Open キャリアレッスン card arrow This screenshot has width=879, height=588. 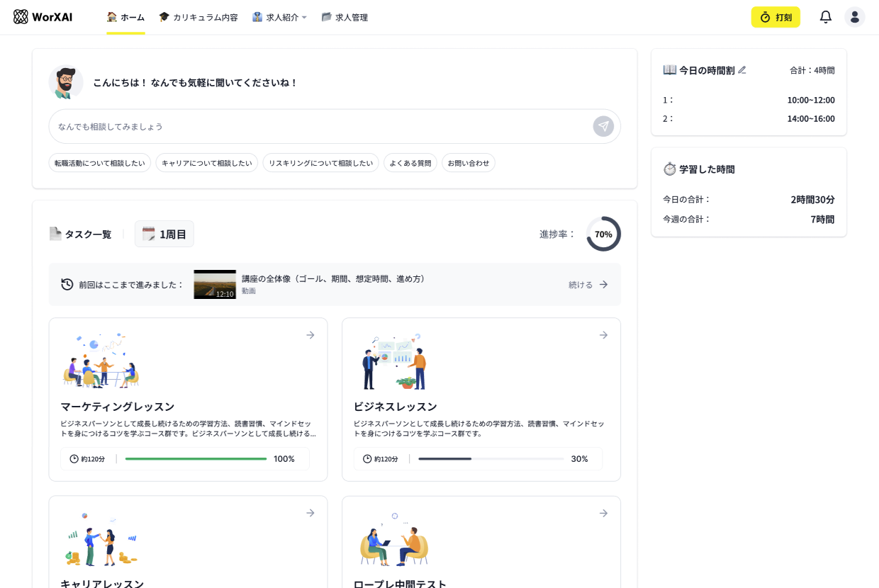310,513
